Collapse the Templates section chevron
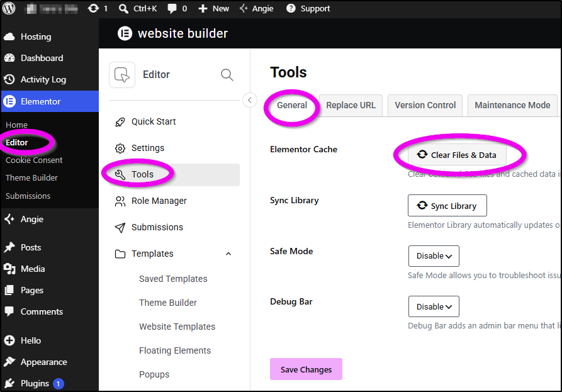562x392 pixels. pyautogui.click(x=228, y=254)
